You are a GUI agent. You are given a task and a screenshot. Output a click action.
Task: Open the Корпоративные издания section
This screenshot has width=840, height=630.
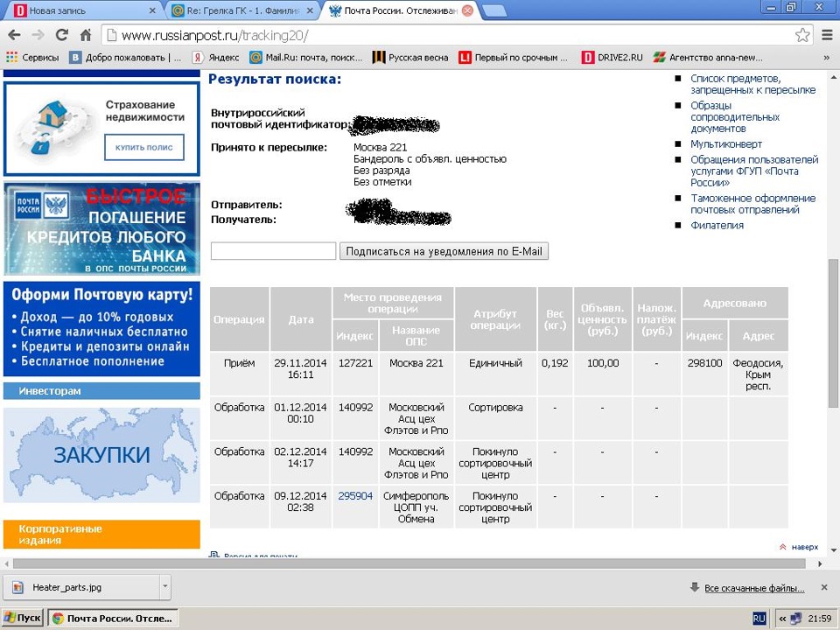[101, 534]
